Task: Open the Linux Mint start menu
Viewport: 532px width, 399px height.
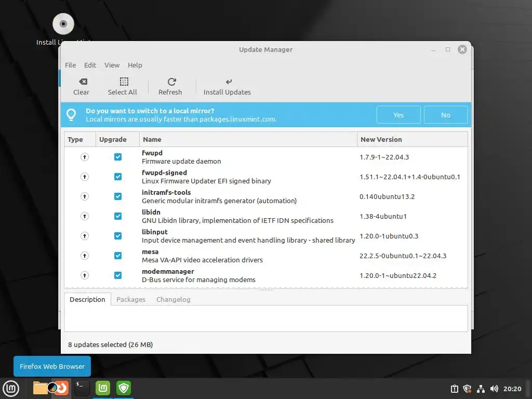Action: coord(11,389)
